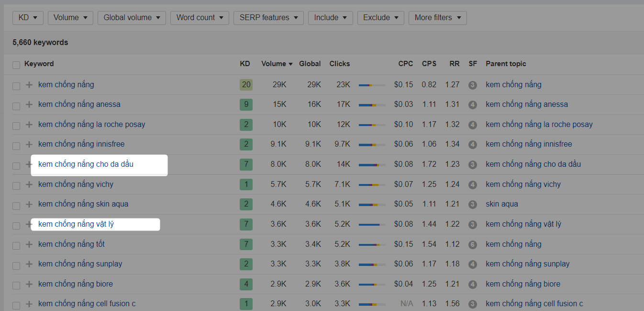The width and height of the screenshot is (644, 311).
Task: Select checkbox for kem chống nắng sunplay
Action: [x=16, y=265]
